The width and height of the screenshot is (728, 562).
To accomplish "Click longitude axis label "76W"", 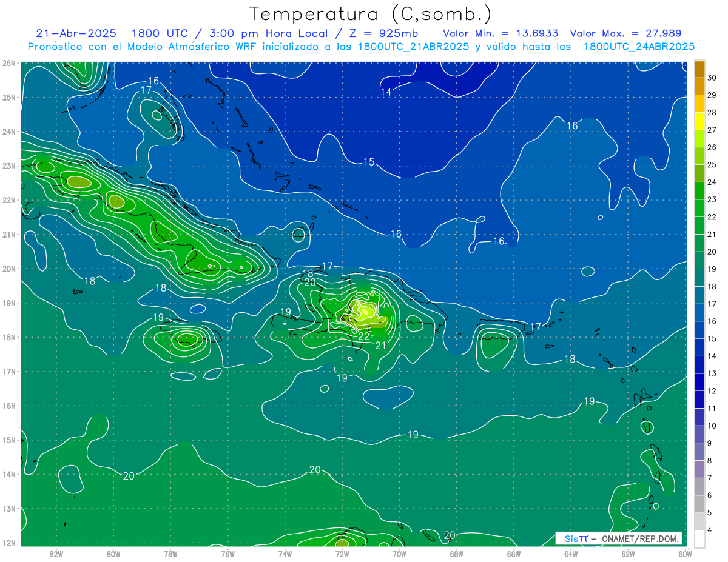I will (x=227, y=553).
